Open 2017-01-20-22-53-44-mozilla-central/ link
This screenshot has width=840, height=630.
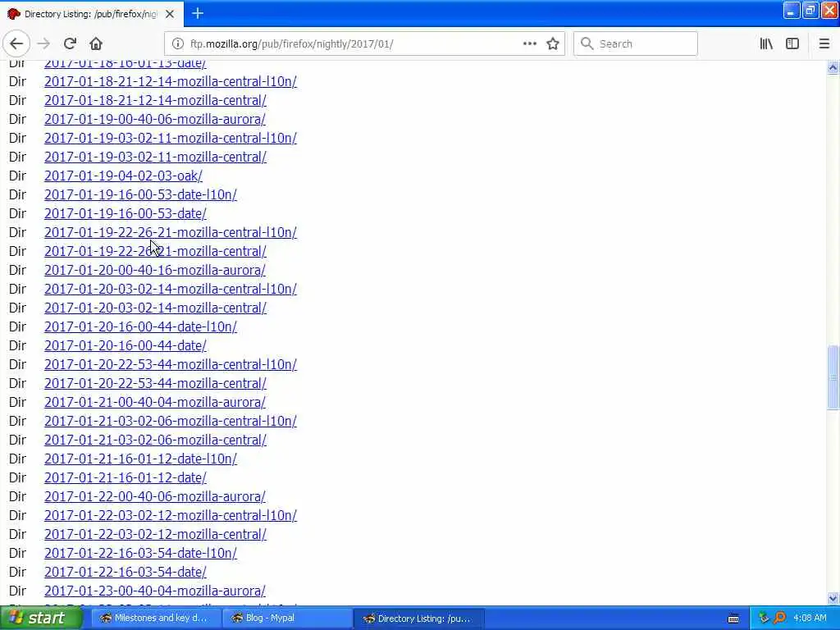click(x=155, y=383)
